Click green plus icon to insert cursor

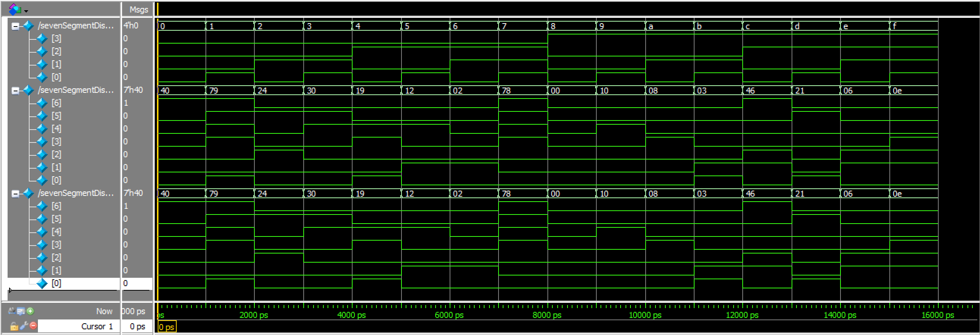(x=30, y=311)
